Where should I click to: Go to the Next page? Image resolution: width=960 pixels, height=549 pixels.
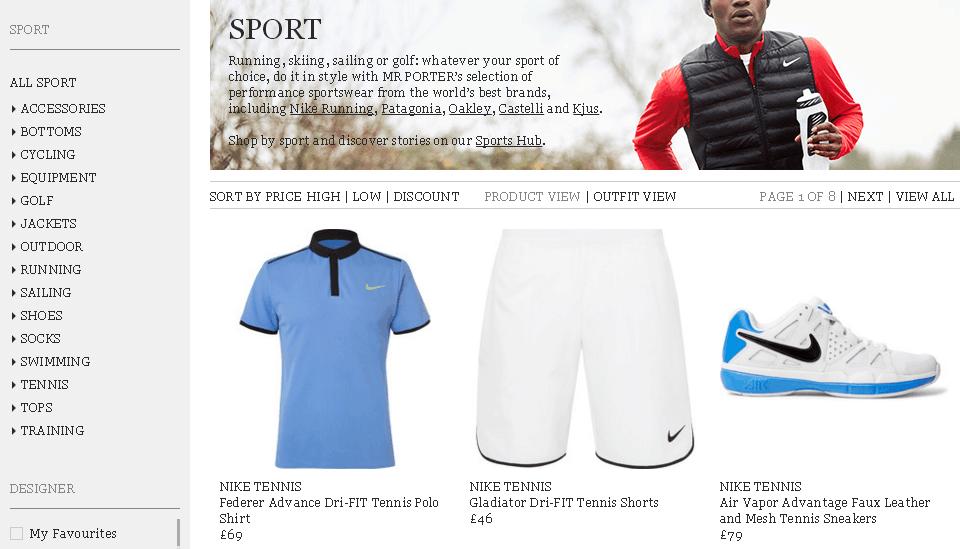coord(864,196)
